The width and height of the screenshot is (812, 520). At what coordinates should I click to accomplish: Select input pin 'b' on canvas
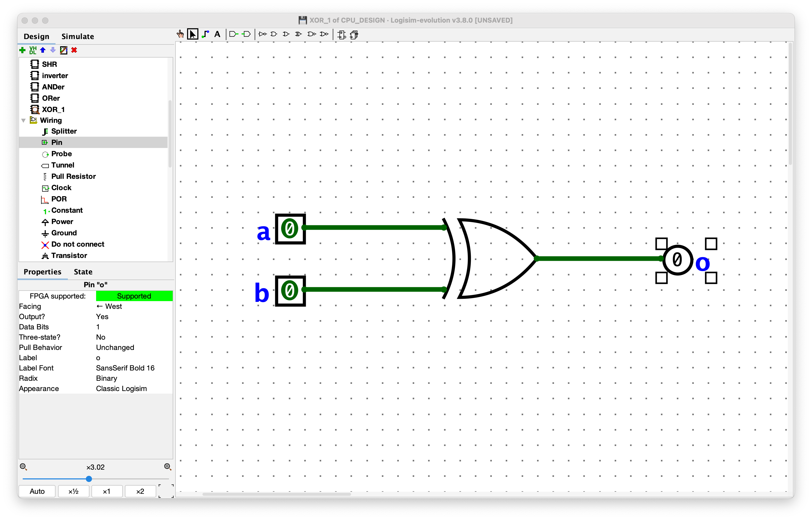click(x=290, y=291)
